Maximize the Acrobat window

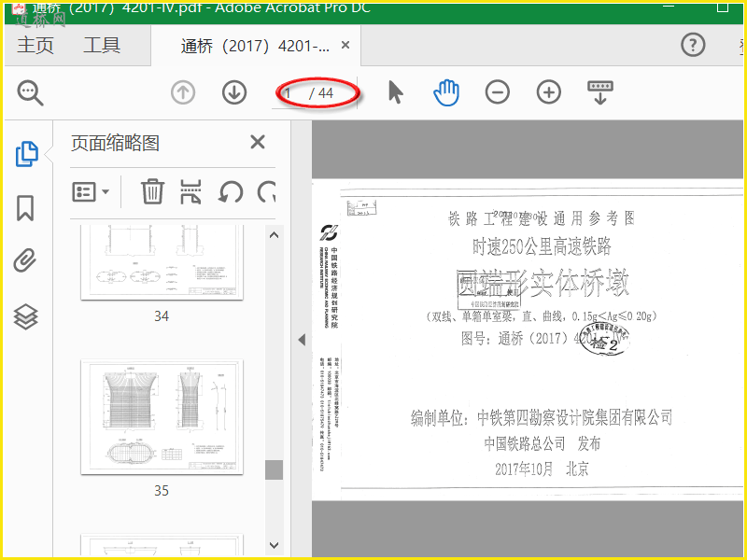pos(723,7)
